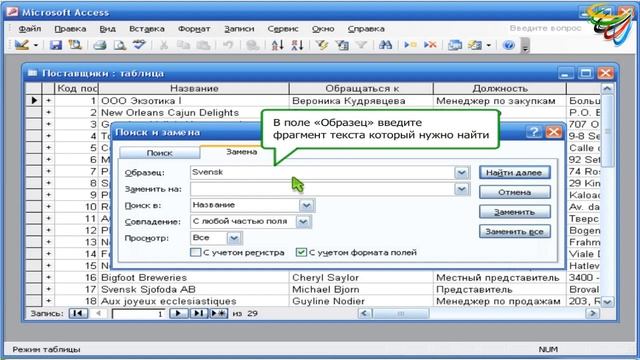Image resolution: width=640 pixels, height=360 pixels.
Task: Expand the Заменить на dropdown arrow
Action: click(x=462, y=189)
